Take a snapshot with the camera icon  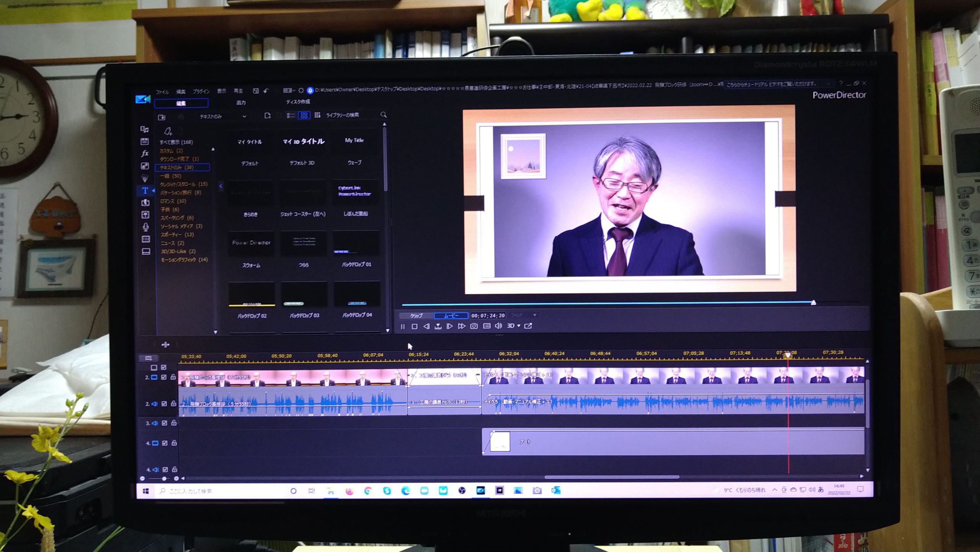474,326
